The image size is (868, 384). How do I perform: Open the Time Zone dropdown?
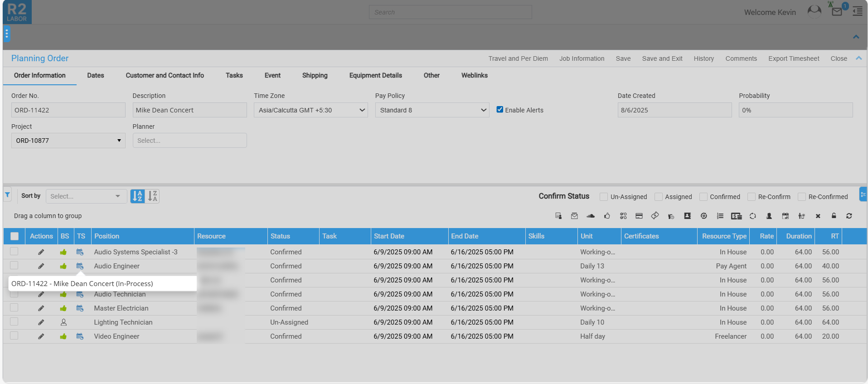click(310, 110)
